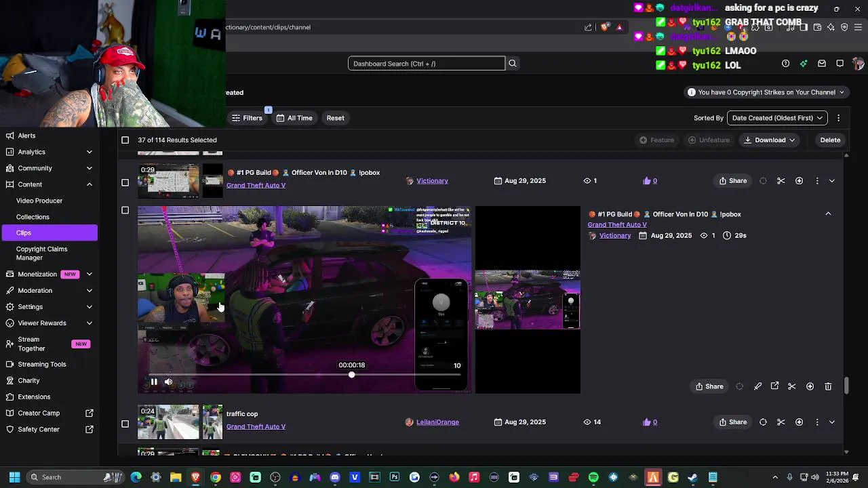Click the trash delete icon in expanded clip
868x488 pixels.
click(x=828, y=386)
